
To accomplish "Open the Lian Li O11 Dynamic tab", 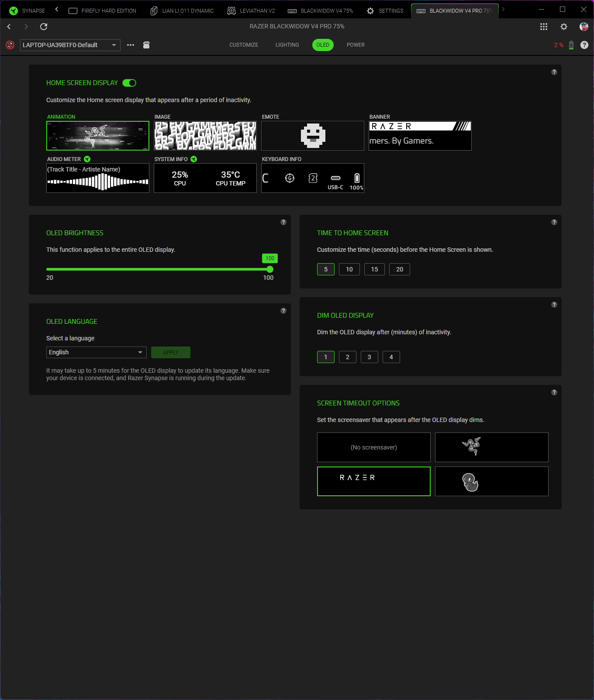I will (182, 10).
